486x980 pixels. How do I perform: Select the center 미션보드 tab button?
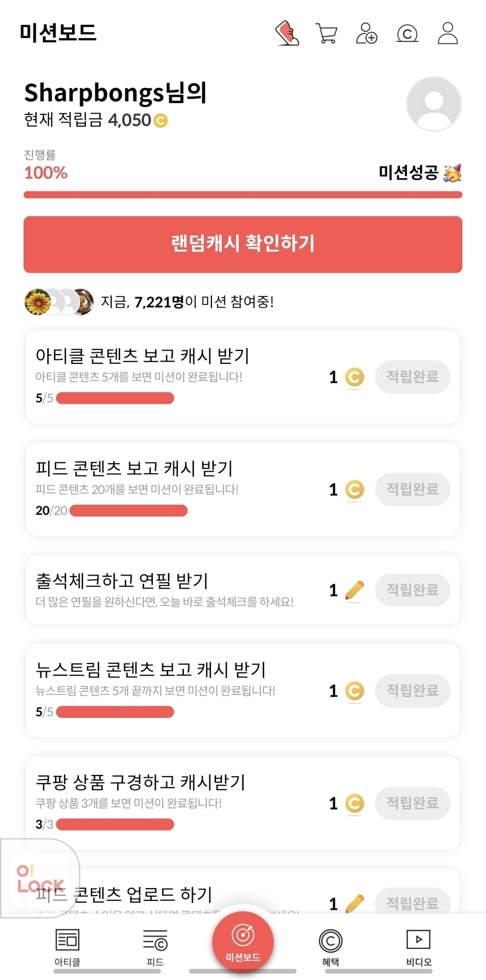point(243,941)
